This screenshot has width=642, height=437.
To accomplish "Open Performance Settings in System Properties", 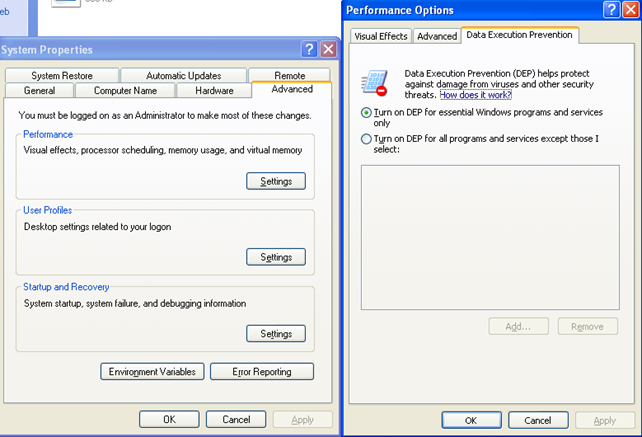I will click(275, 181).
